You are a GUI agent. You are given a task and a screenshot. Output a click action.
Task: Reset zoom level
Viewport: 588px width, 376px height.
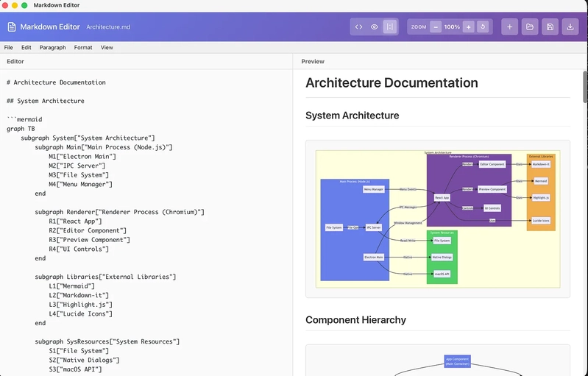tap(483, 27)
